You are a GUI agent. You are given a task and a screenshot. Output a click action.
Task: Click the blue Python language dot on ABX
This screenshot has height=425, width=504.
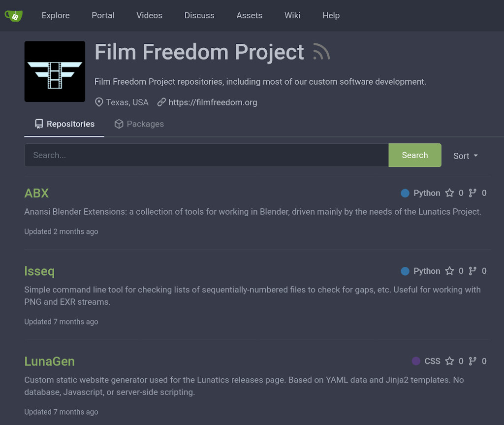coord(405,193)
